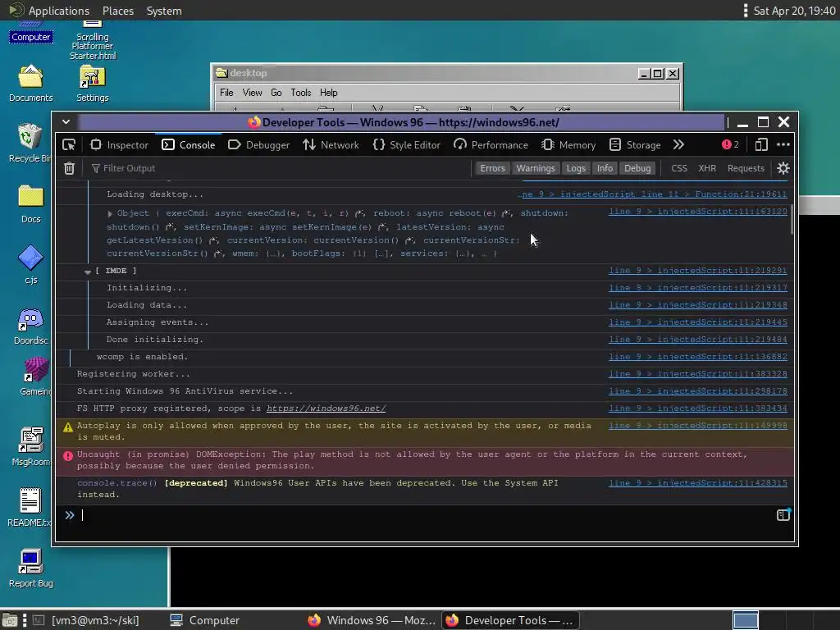Open the Docs folder on desktop

(30, 204)
